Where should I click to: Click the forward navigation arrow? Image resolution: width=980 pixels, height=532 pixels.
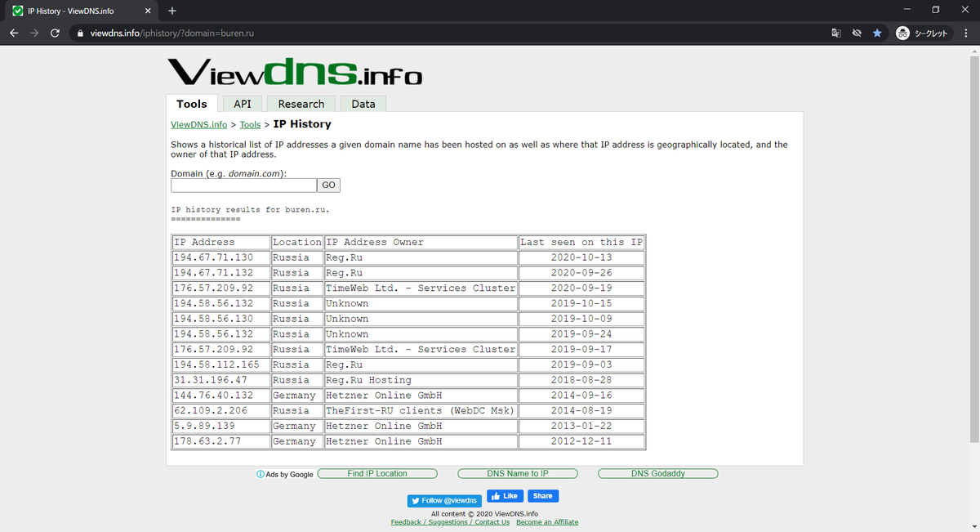coord(34,34)
